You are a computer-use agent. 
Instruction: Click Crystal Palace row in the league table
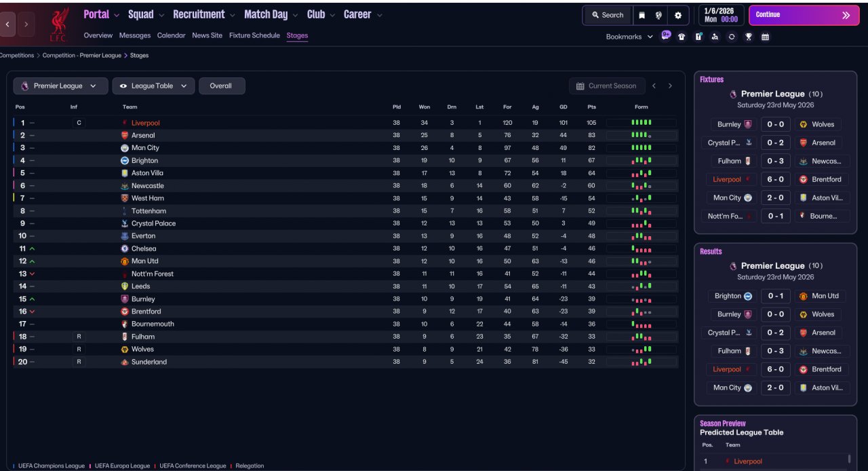345,224
